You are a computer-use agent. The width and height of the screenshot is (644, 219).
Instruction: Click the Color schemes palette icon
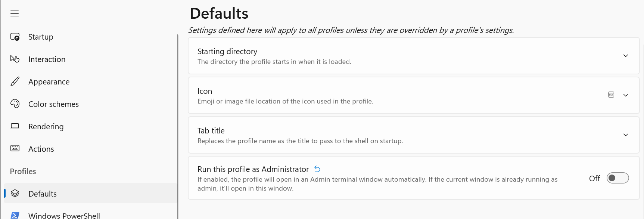tap(15, 104)
